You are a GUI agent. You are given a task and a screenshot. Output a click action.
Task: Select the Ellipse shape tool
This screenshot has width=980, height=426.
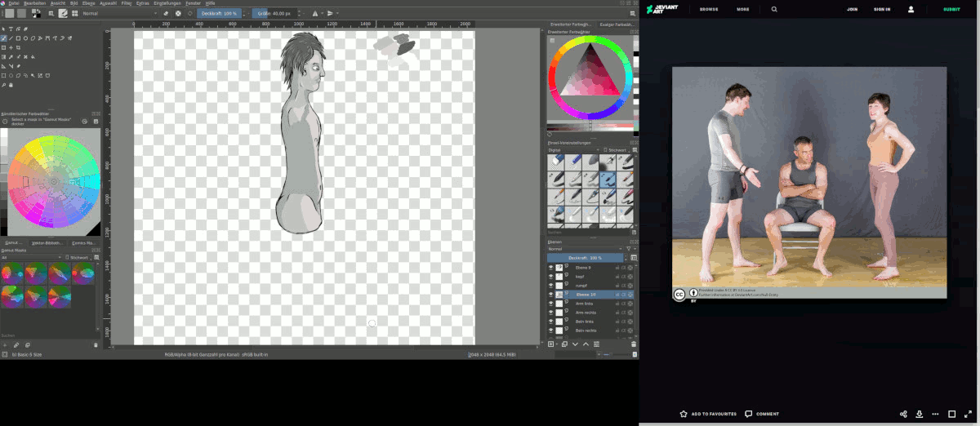25,38
